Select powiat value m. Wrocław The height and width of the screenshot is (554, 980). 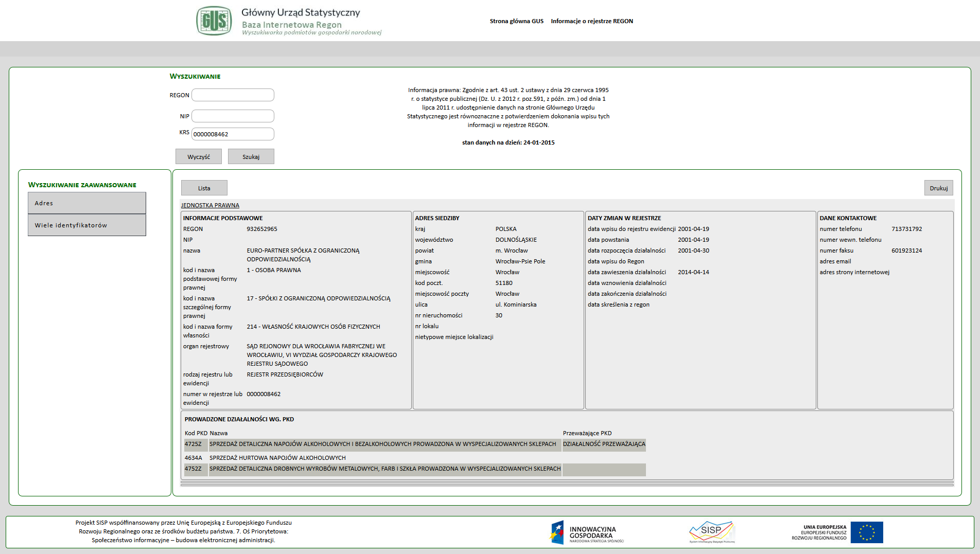click(x=512, y=251)
